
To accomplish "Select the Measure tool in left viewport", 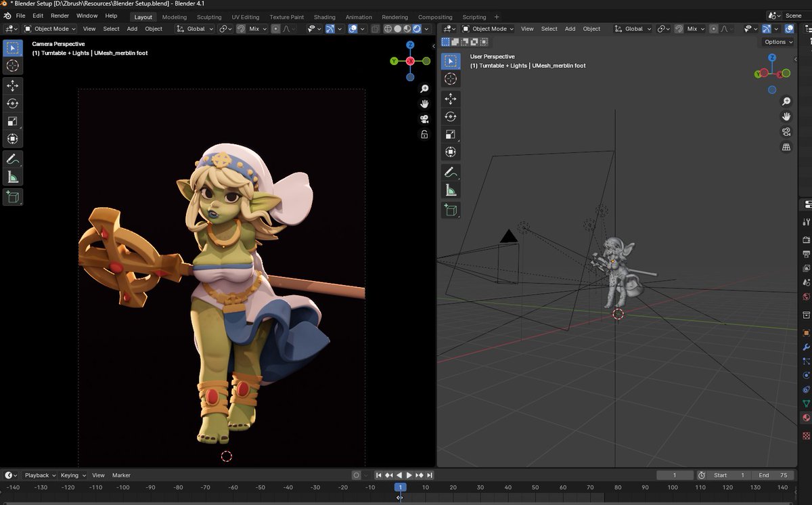I will [x=12, y=177].
